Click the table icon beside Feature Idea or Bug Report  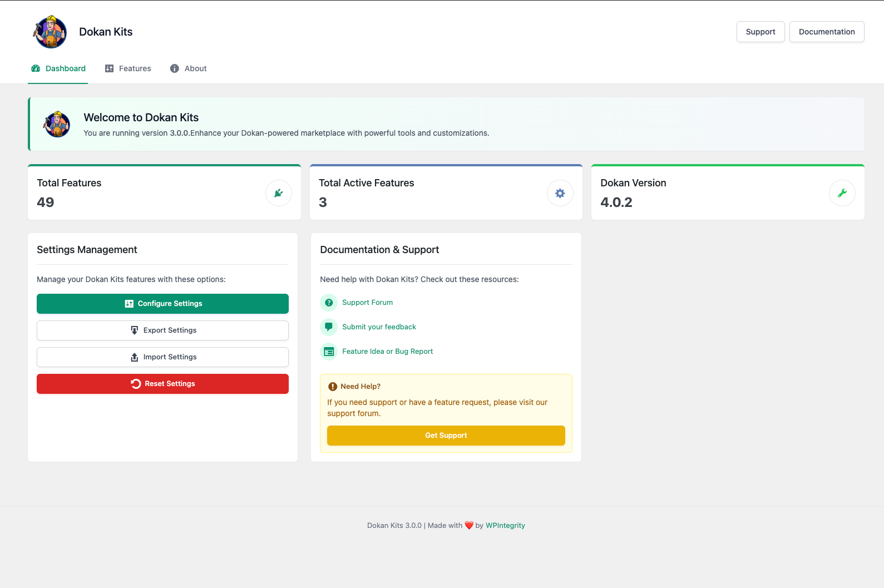click(329, 352)
